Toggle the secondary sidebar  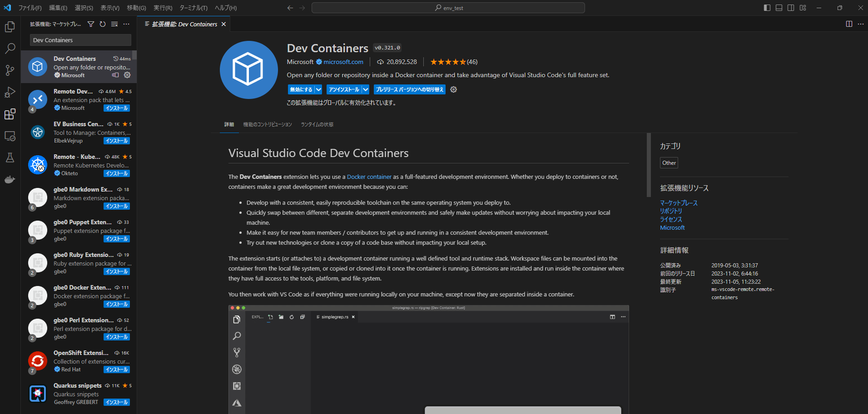pyautogui.click(x=791, y=8)
